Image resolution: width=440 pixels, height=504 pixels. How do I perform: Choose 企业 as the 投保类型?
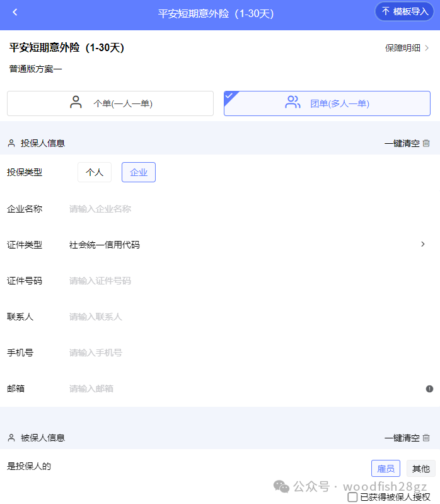pyautogui.click(x=139, y=172)
